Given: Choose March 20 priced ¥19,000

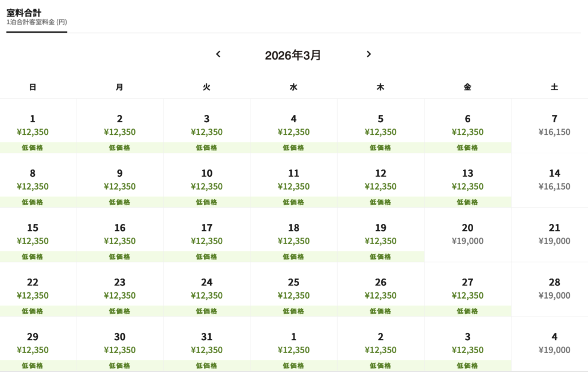Looking at the screenshot, I should point(467,235).
